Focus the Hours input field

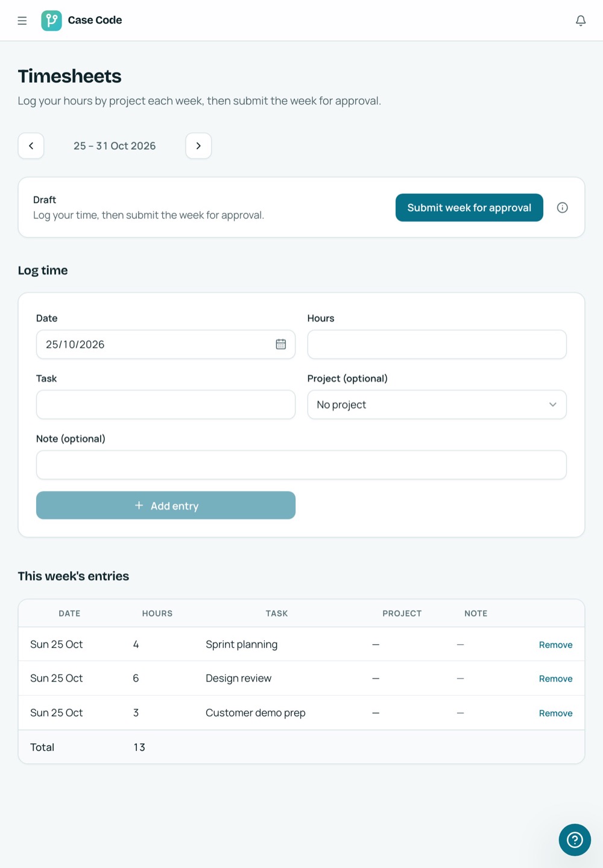coord(437,344)
